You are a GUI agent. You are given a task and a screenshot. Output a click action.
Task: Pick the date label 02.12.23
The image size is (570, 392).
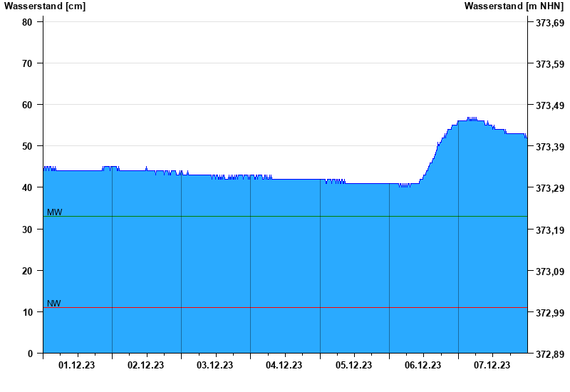pos(145,365)
